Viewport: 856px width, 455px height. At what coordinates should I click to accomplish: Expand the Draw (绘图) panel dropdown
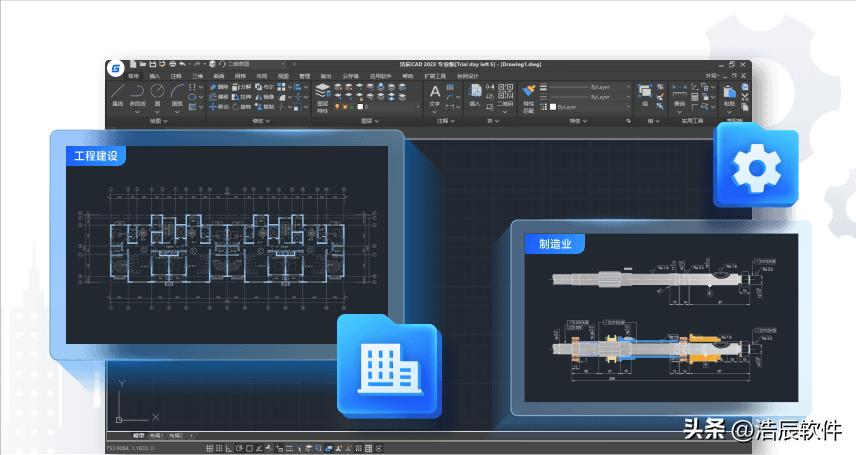click(x=158, y=121)
